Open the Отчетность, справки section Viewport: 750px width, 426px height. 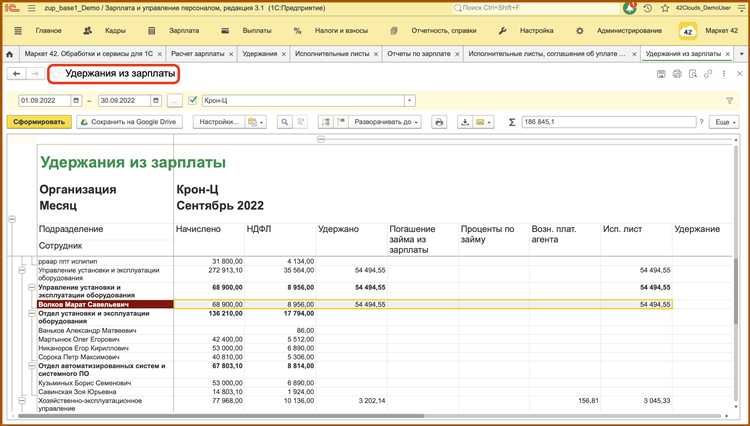(444, 31)
